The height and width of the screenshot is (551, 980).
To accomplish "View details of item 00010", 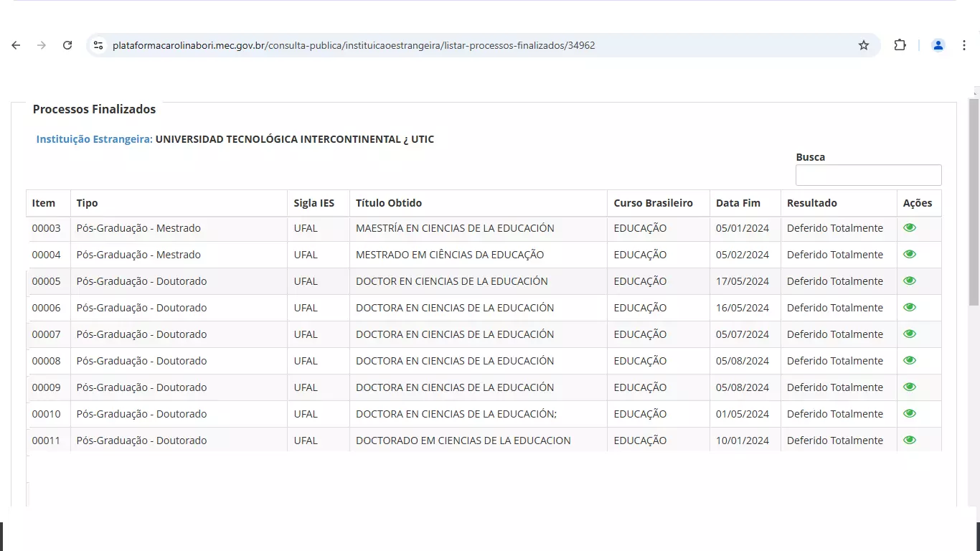I will [x=910, y=414].
